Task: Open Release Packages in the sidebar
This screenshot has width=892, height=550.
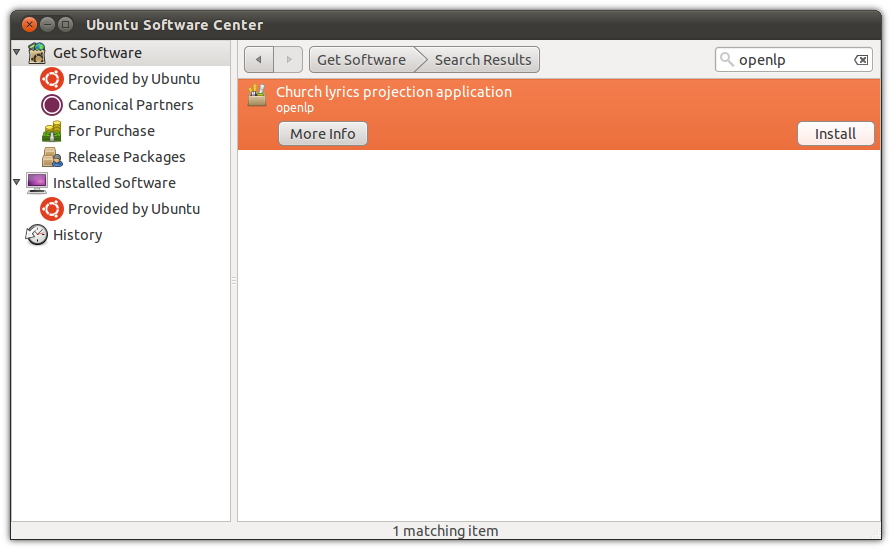Action: pyautogui.click(x=127, y=158)
